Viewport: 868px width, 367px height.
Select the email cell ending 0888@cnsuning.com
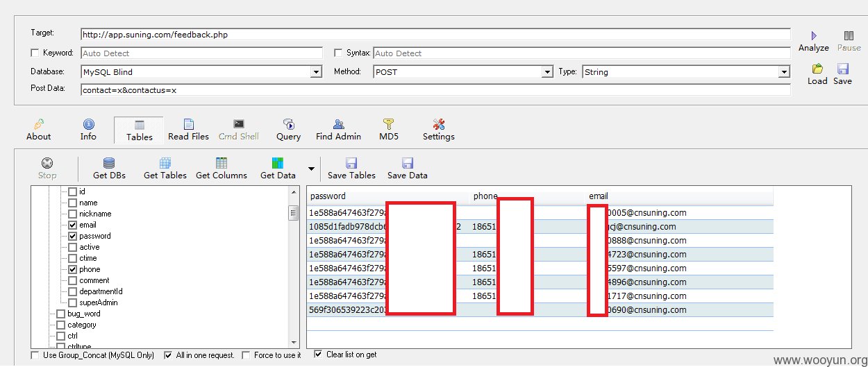coord(679,241)
